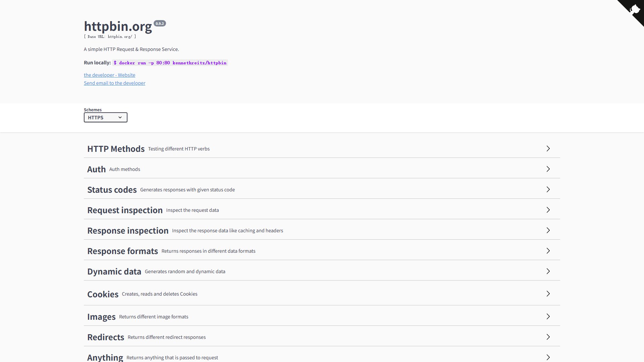Click 'Generates random and dynamic data' text
644x362 pixels.
tap(185, 271)
